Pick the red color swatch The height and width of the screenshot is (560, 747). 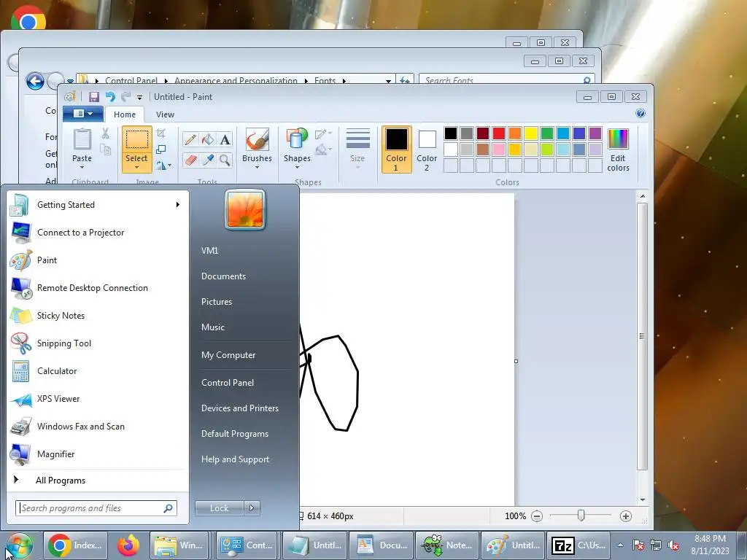pyautogui.click(x=499, y=133)
